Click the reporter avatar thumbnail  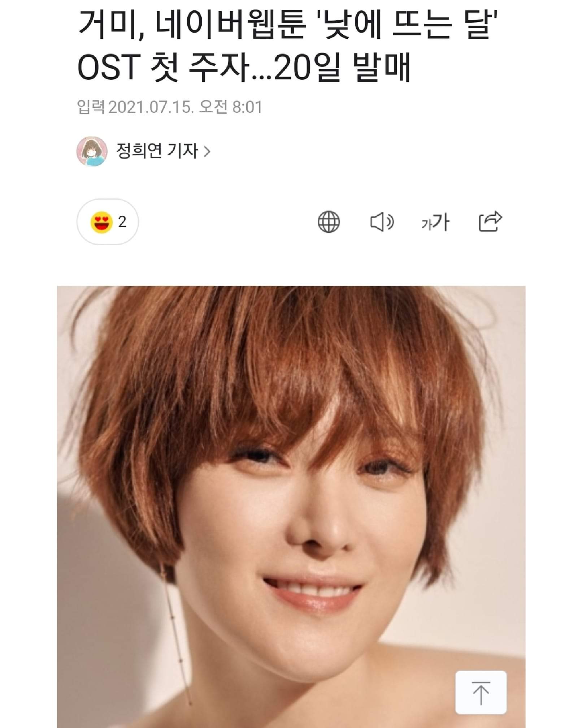pyautogui.click(x=92, y=151)
